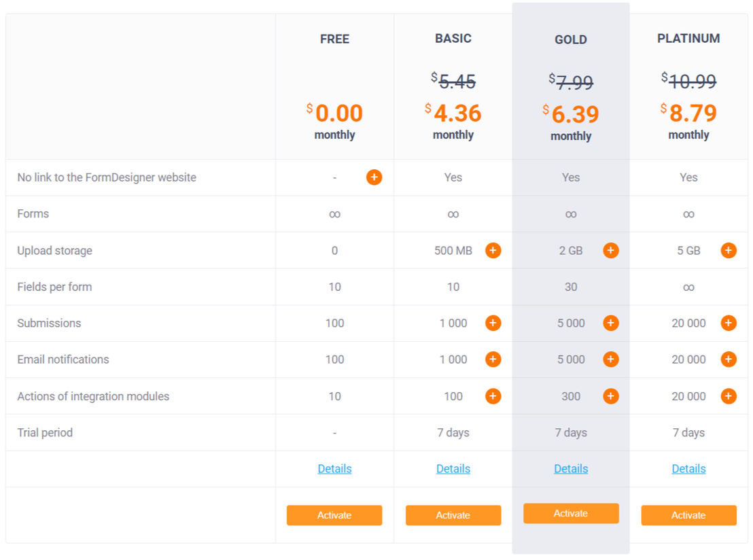The width and height of the screenshot is (753, 560).
Task: Click plus icon in Basic Email notifications row
Action: point(493,360)
